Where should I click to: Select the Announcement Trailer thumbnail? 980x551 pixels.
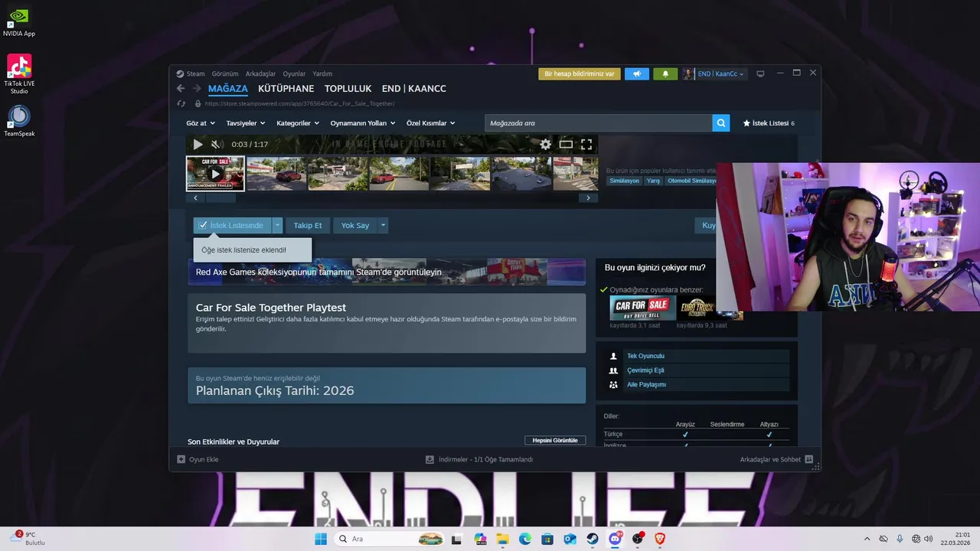point(215,174)
